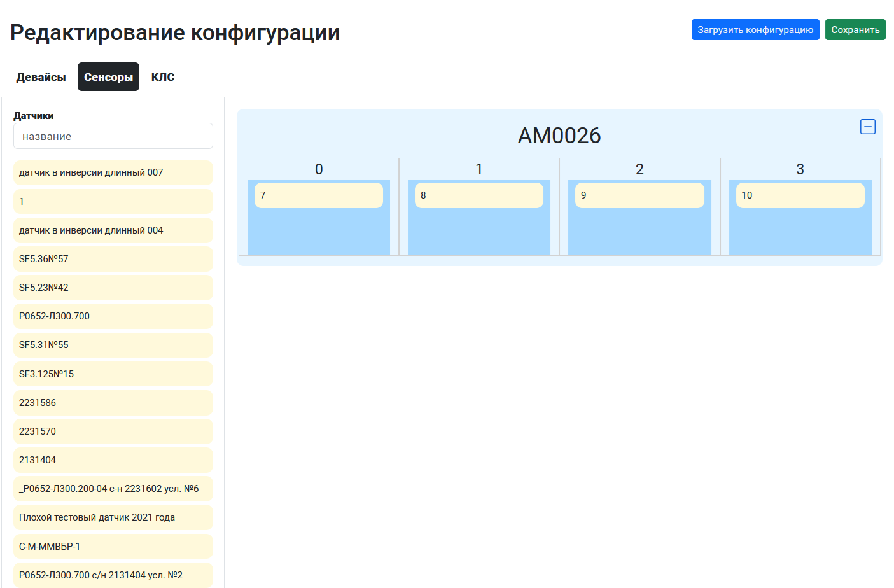Choose sensor SF3.125№15

click(113, 374)
